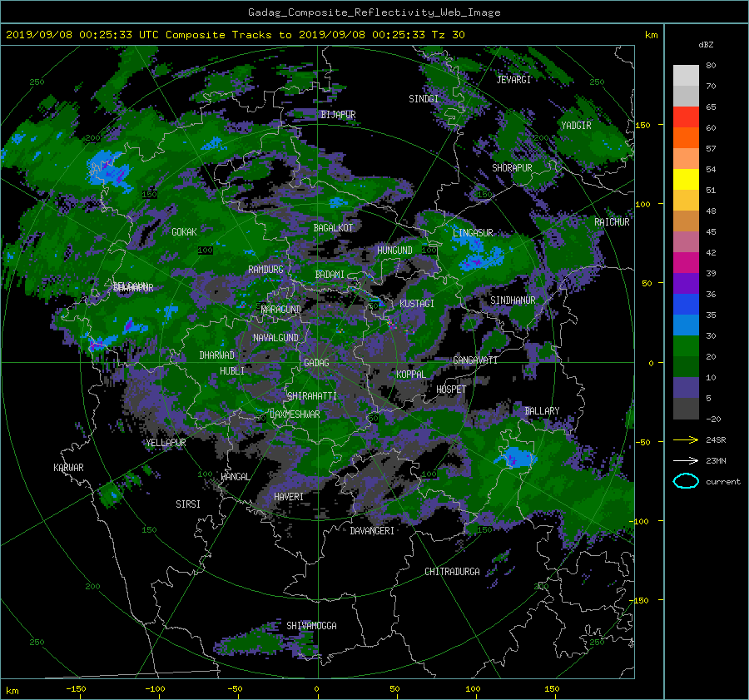The height and width of the screenshot is (700, 749).
Task: Click the light gray 70 dBZ legend swatch
Action: click(x=686, y=96)
